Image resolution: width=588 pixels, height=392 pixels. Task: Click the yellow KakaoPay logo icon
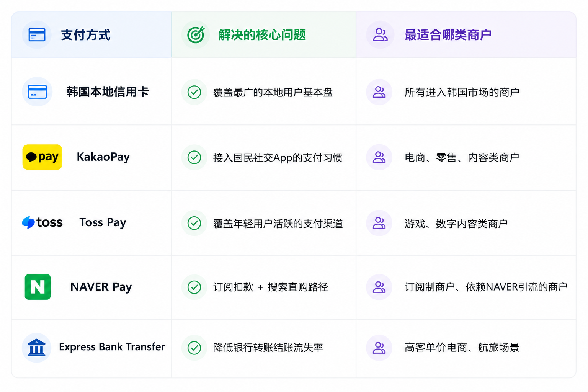click(42, 157)
